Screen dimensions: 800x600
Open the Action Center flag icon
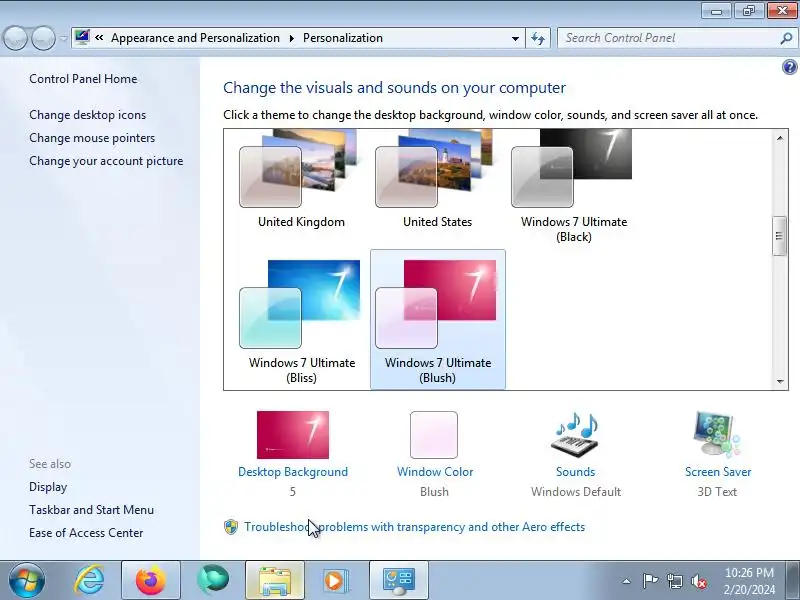coord(650,581)
